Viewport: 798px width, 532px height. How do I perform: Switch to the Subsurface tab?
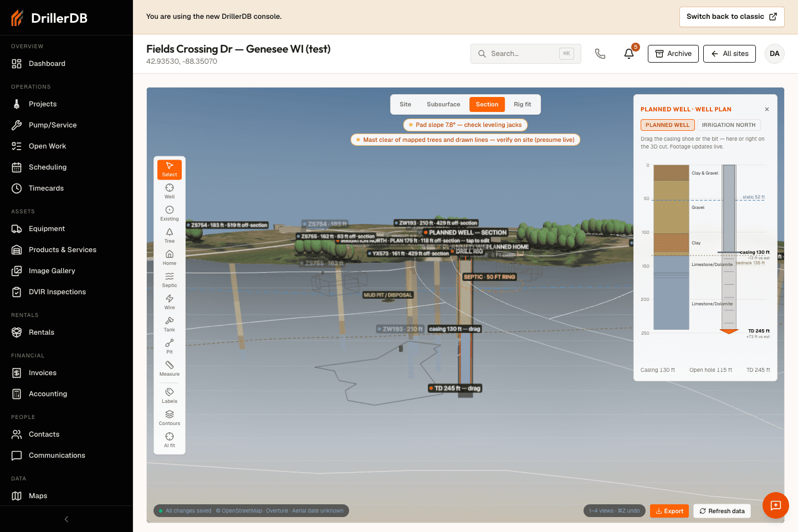(443, 104)
